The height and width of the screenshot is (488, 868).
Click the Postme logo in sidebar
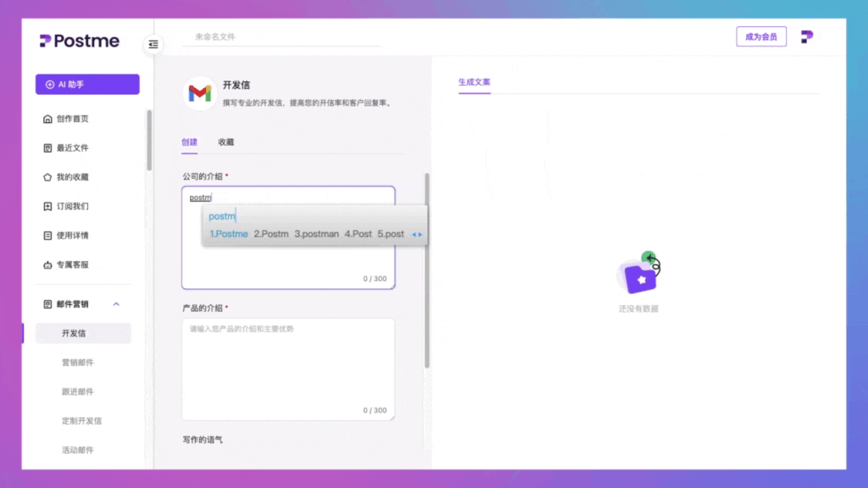(x=80, y=41)
